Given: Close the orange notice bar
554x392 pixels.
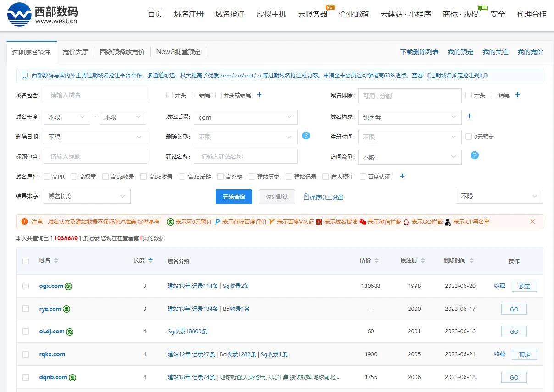Looking at the screenshot, I should [x=532, y=221].
